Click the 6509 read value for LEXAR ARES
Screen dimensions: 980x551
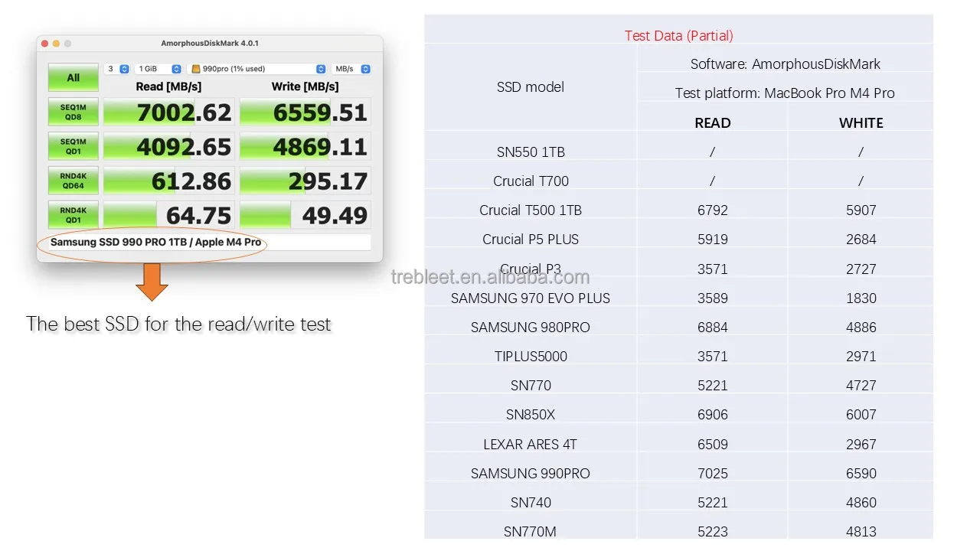[x=713, y=444]
